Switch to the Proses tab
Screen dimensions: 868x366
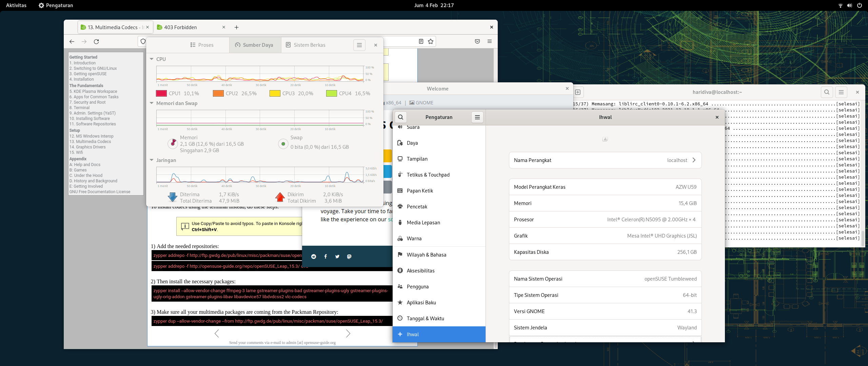[202, 45]
